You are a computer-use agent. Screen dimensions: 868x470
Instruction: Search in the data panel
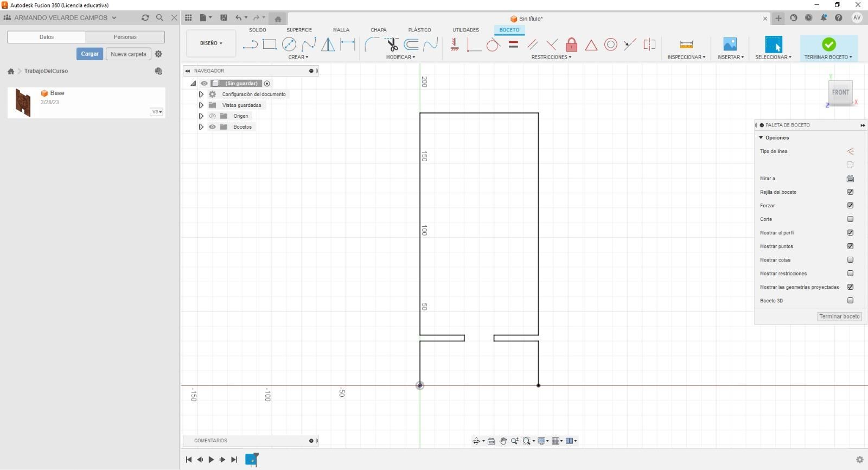click(x=159, y=18)
